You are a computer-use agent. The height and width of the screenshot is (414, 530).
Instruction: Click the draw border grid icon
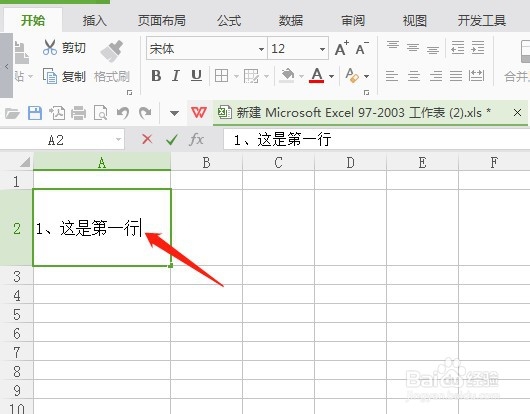click(251, 76)
